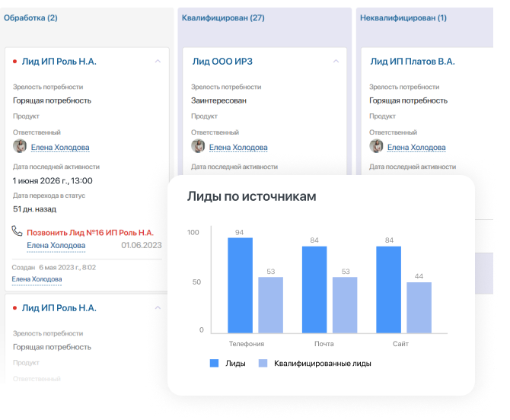This screenshot has height=420, width=510.
Task: Open the Лид ИП Платов В.А. title
Action: pyautogui.click(x=413, y=62)
